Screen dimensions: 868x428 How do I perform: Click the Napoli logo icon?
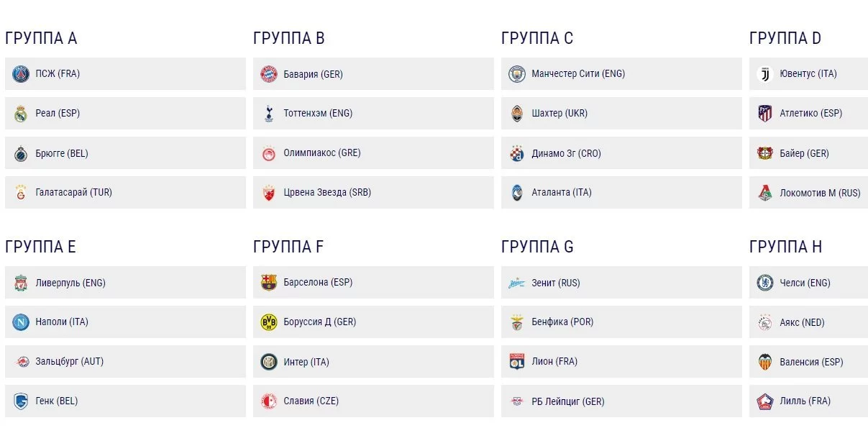[x=21, y=322]
